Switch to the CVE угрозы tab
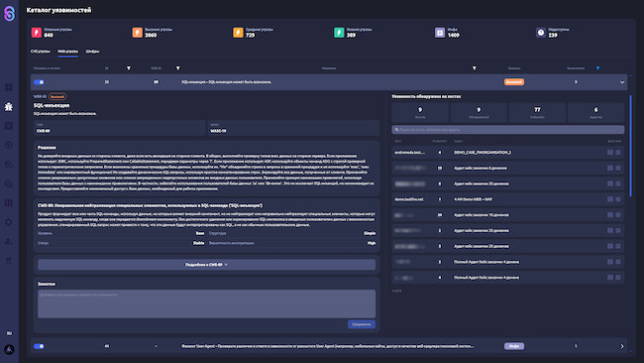This screenshot has width=644, height=363. point(41,52)
